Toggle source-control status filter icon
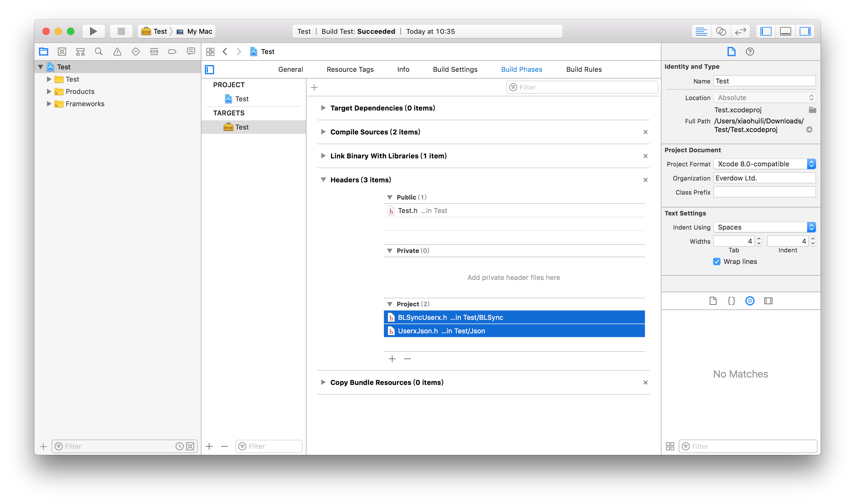The image size is (855, 504). point(190,446)
